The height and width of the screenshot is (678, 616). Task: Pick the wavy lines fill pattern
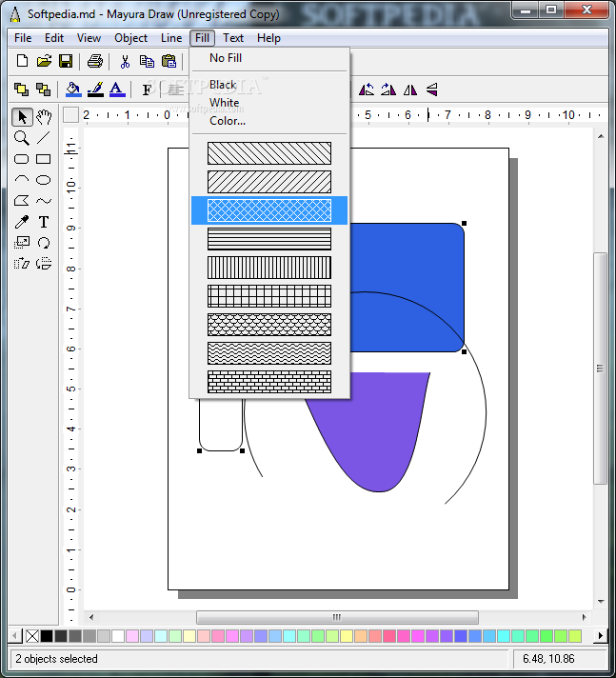269,353
